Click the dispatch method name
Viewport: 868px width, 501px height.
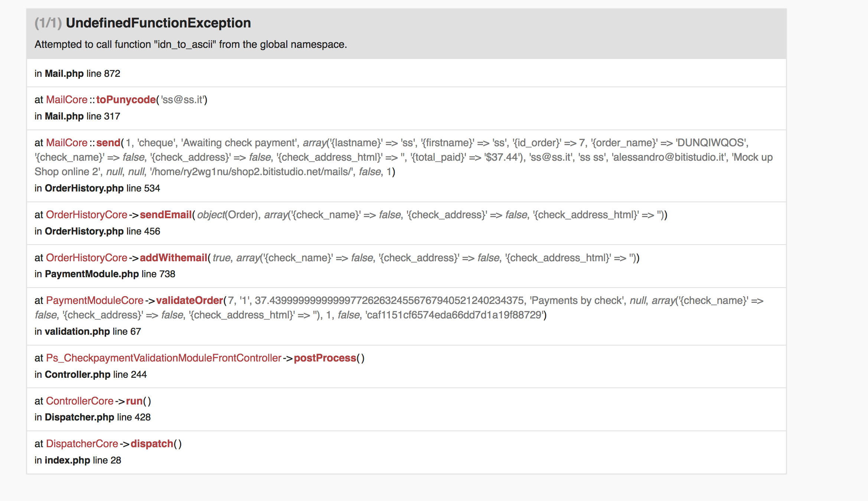tap(152, 444)
